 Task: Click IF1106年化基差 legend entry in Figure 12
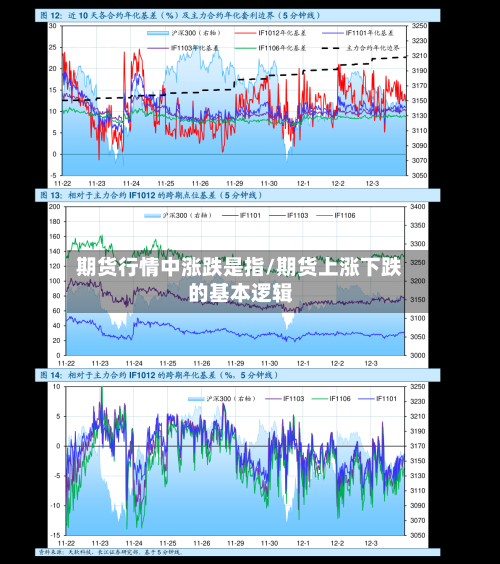[270, 48]
